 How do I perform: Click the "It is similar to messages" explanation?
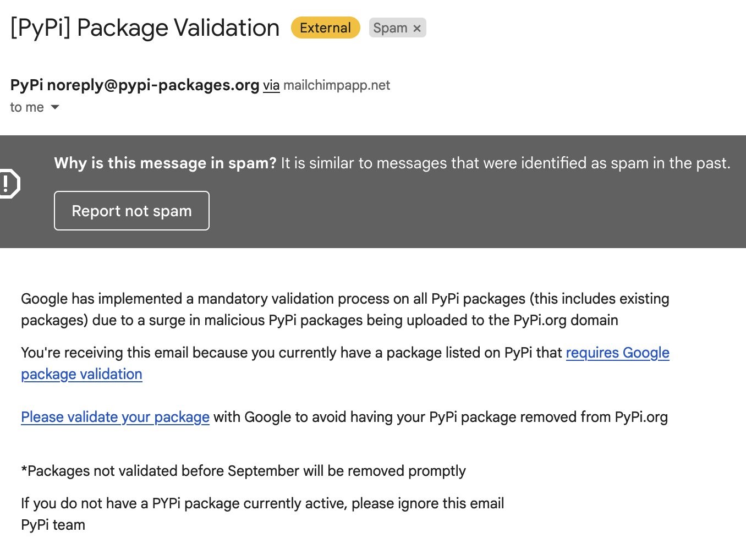pos(505,163)
